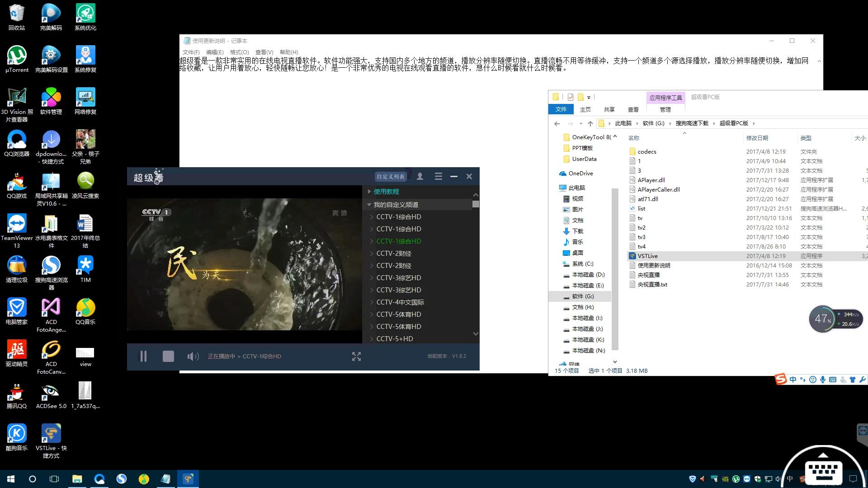
Task: Click the 修改日期 column header
Action: (757, 138)
